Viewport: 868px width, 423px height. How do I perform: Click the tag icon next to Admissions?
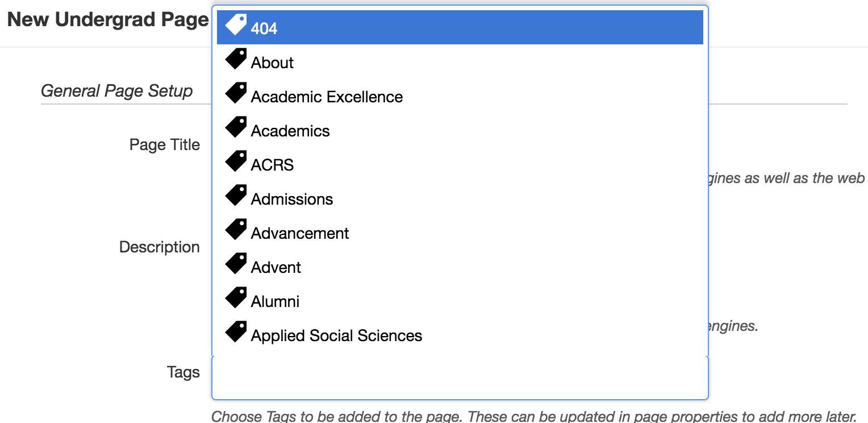[x=236, y=196]
